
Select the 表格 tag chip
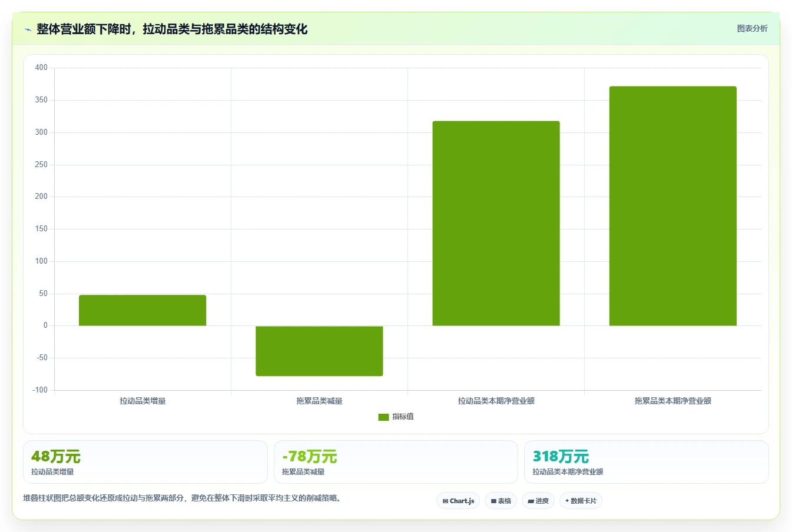click(501, 501)
